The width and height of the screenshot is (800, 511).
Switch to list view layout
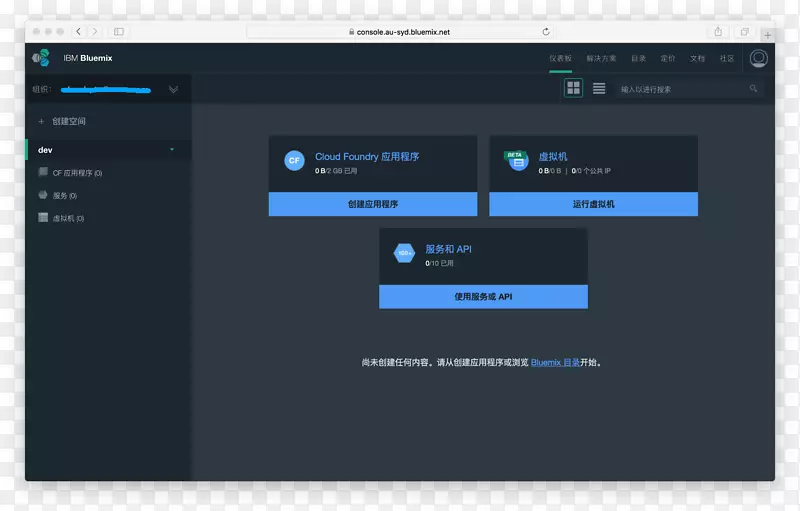[x=599, y=88]
